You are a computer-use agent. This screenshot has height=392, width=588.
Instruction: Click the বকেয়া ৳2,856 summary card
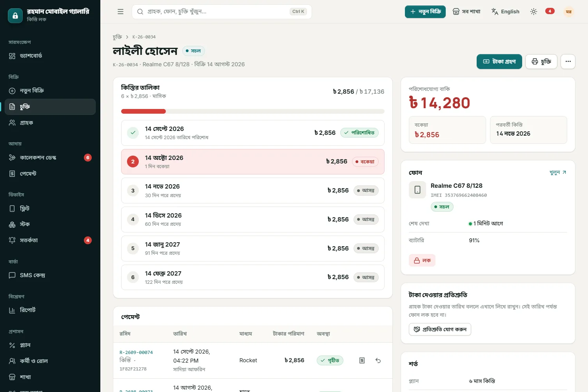click(447, 130)
